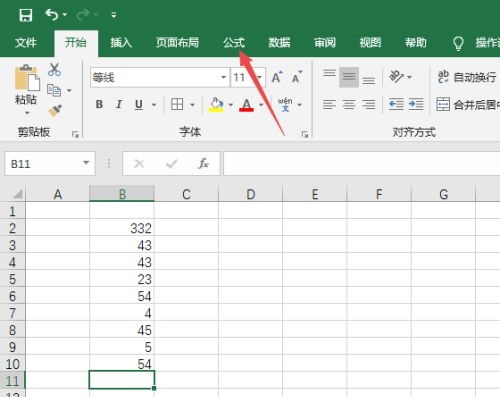Image resolution: width=500 pixels, height=397 pixels.
Task: Click the Enter checkmark formula button
Action: pos(172,163)
